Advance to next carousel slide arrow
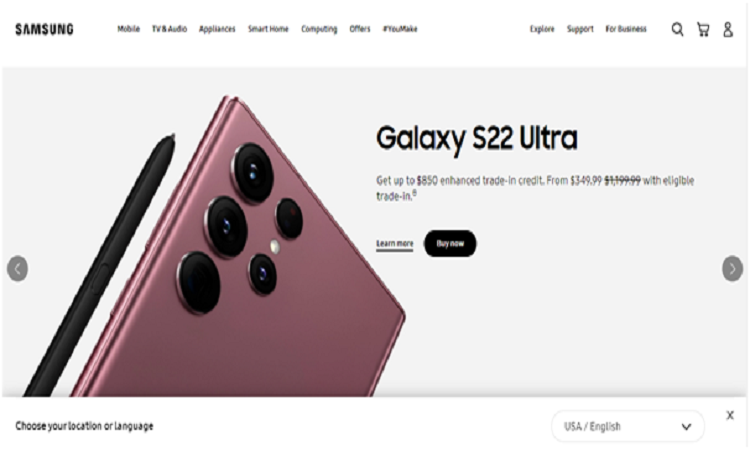 732,269
